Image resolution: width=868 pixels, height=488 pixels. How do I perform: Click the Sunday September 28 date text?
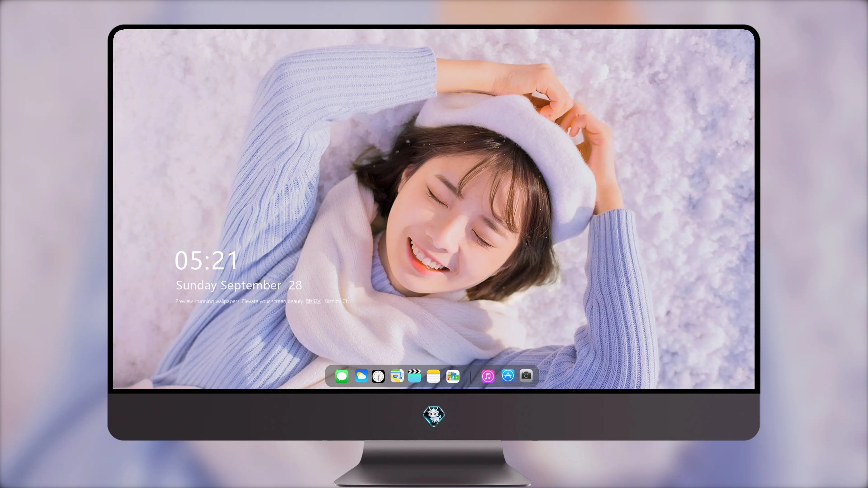[238, 285]
